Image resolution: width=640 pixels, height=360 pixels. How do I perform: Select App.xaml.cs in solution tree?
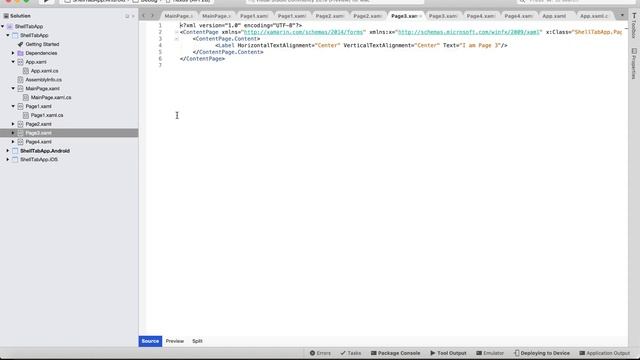coord(44,71)
